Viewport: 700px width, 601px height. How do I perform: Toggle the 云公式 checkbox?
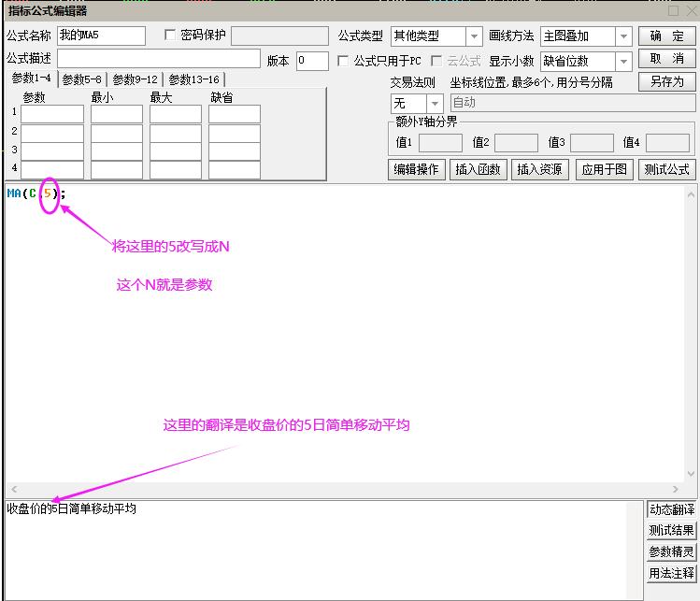(x=436, y=61)
